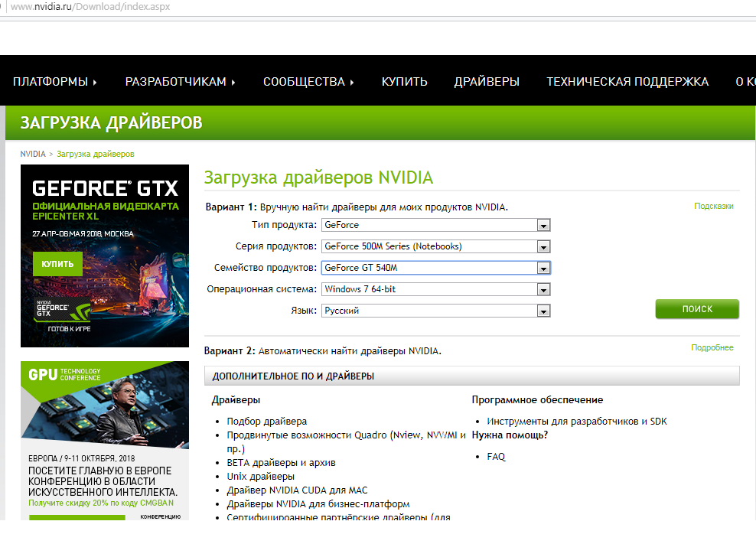Open Инструменты для разработчиков и SDK link
This screenshot has height=557, width=756.
[x=577, y=422]
